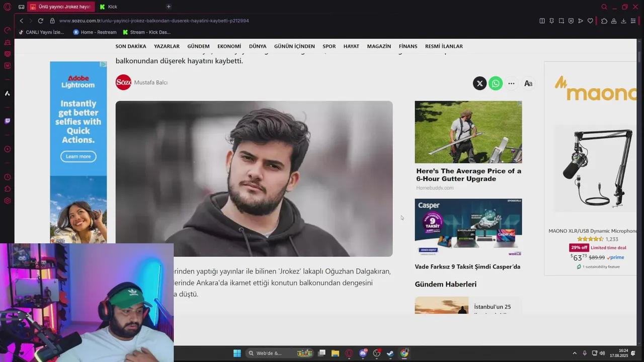The width and height of the screenshot is (644, 362).
Task: Open the Twitch panel in the sidebar
Action: click(x=8, y=121)
